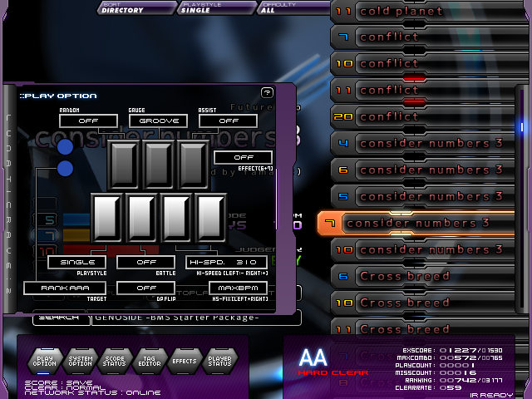Click the Search button
532x399 pixels.
click(62, 318)
